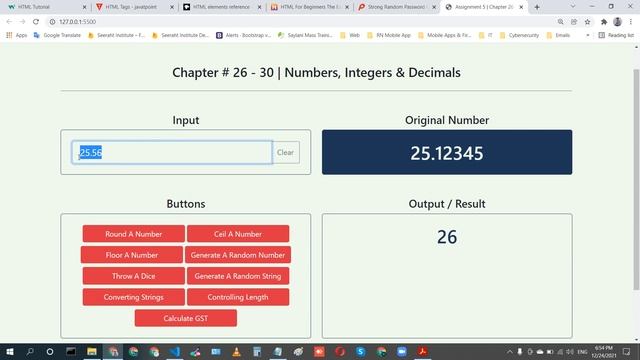
Task: Open VLC media player from taskbar
Action: tap(236, 351)
